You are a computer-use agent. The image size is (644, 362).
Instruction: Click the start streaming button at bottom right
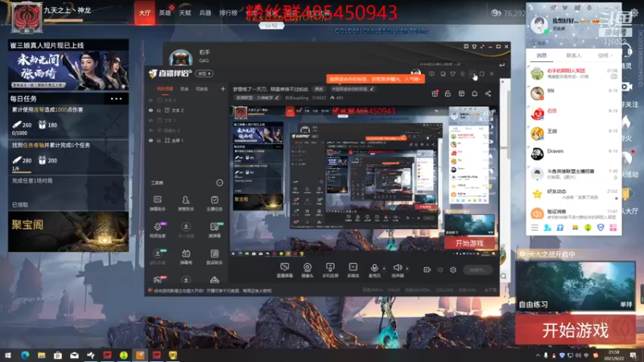(478, 269)
